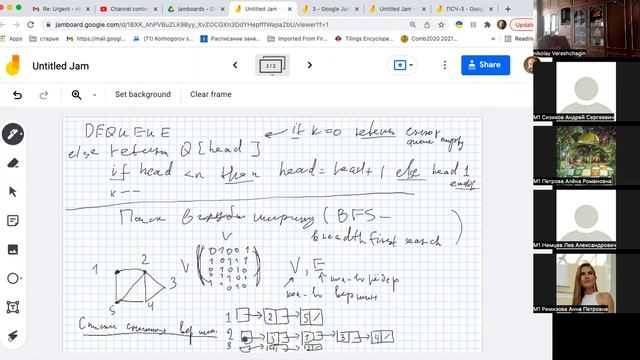Switch to the jamboards Google Drive tab
Viewport: 640px width, 360px height.
coord(196,9)
